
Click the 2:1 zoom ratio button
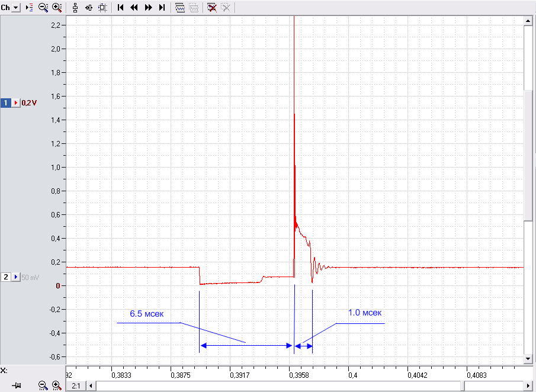[x=76, y=386]
